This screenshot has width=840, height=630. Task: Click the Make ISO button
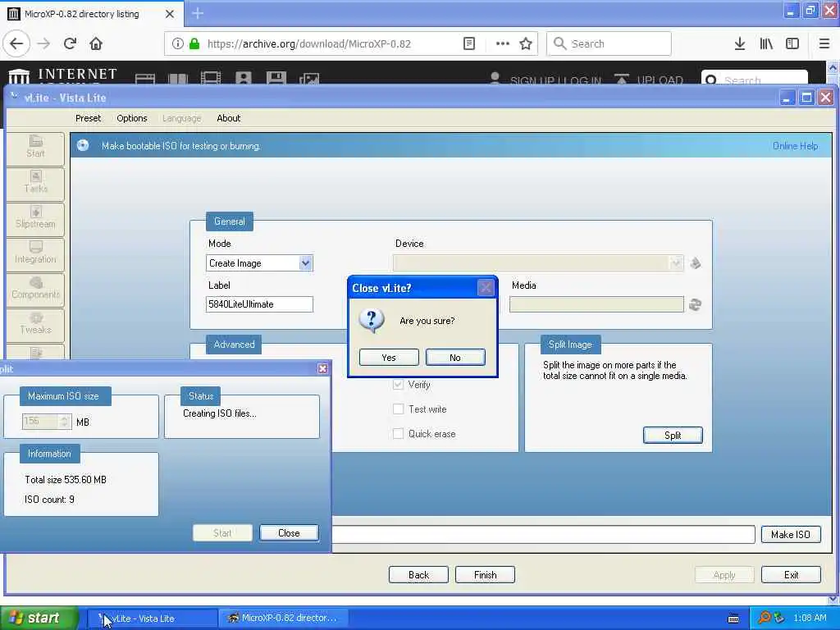791,535
